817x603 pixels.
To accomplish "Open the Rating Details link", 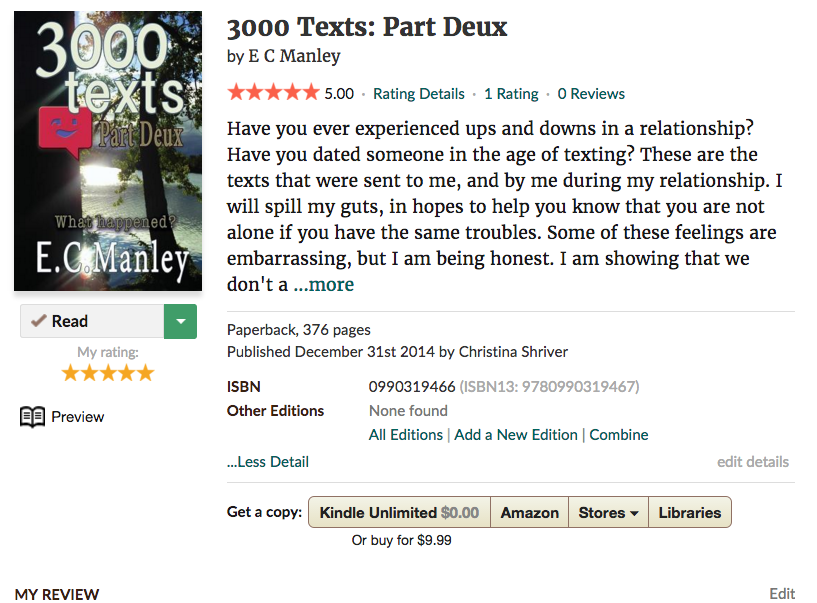I will coord(418,94).
